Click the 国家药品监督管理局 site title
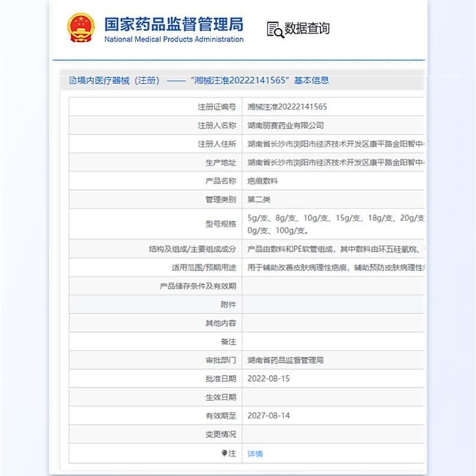The width and height of the screenshot is (476, 476). [174, 24]
